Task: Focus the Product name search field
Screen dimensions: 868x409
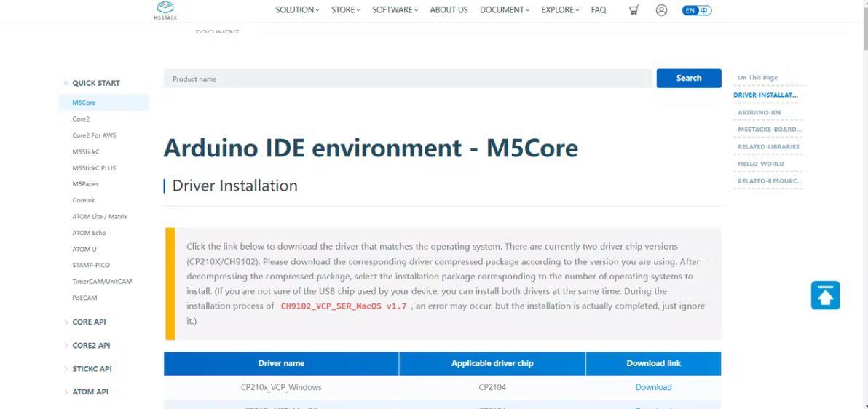Action: tap(408, 79)
